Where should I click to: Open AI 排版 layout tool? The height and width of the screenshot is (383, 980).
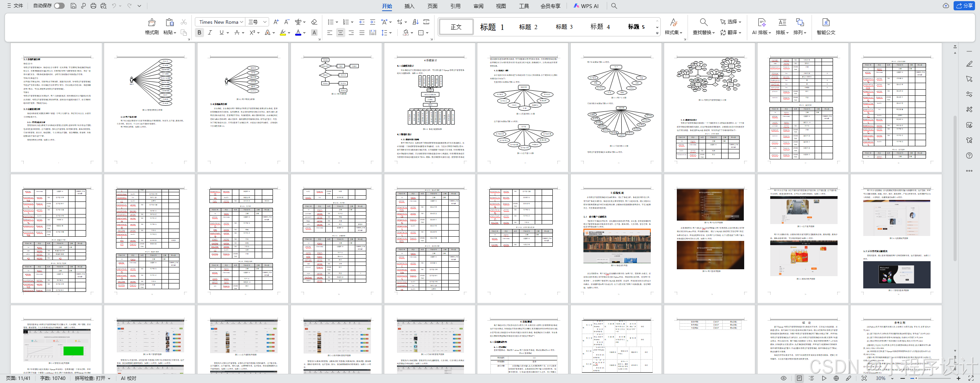(x=761, y=26)
